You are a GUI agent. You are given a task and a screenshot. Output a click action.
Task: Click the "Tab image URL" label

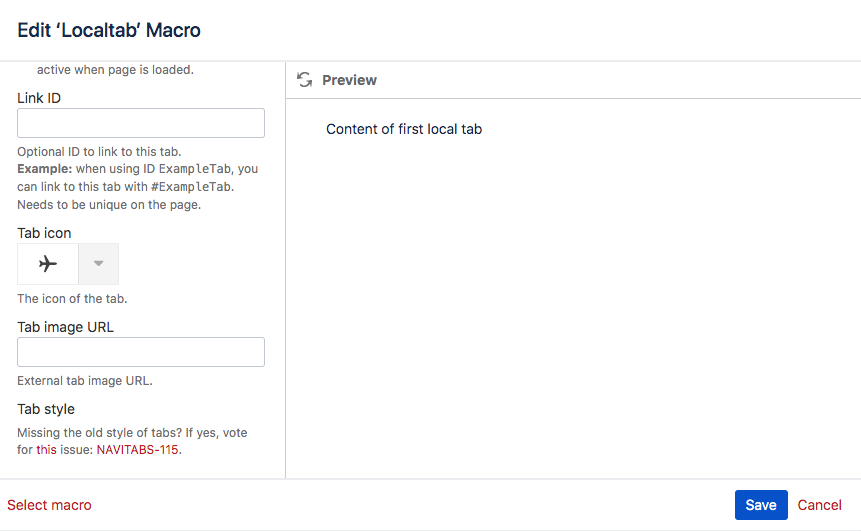65,326
